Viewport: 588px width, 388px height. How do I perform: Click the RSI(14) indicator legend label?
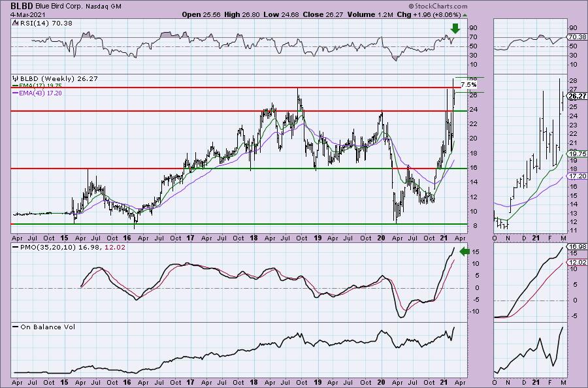(x=45, y=24)
